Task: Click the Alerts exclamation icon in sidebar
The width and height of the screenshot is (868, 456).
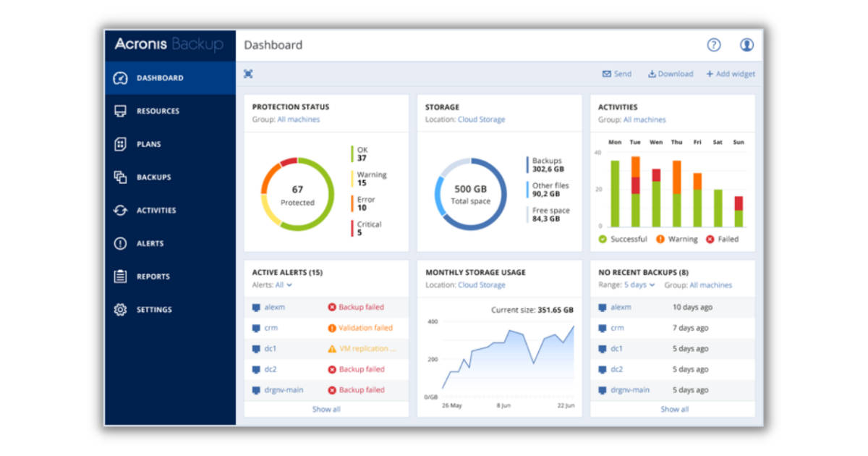Action: coord(121,244)
